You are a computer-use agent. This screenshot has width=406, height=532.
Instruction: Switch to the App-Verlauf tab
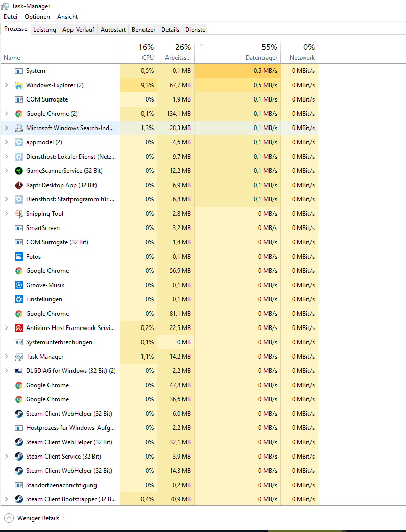coord(79,30)
